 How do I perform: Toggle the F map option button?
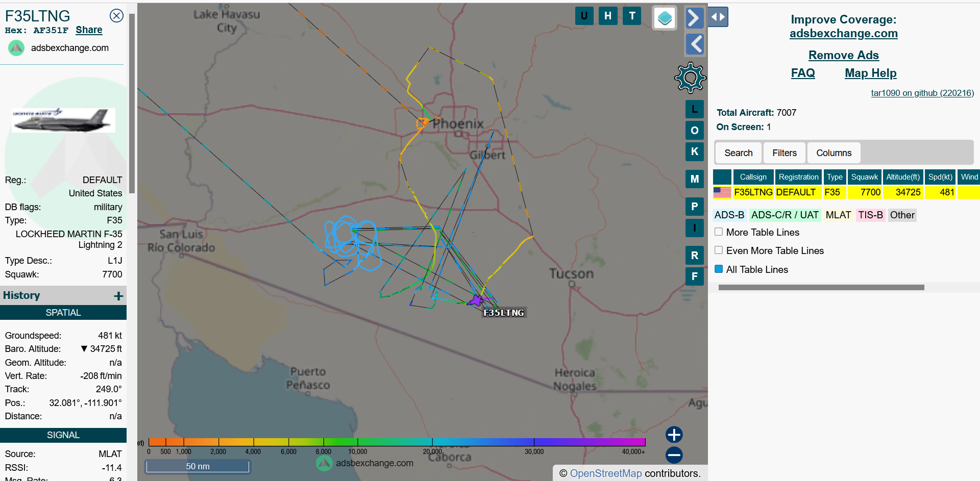695,276
